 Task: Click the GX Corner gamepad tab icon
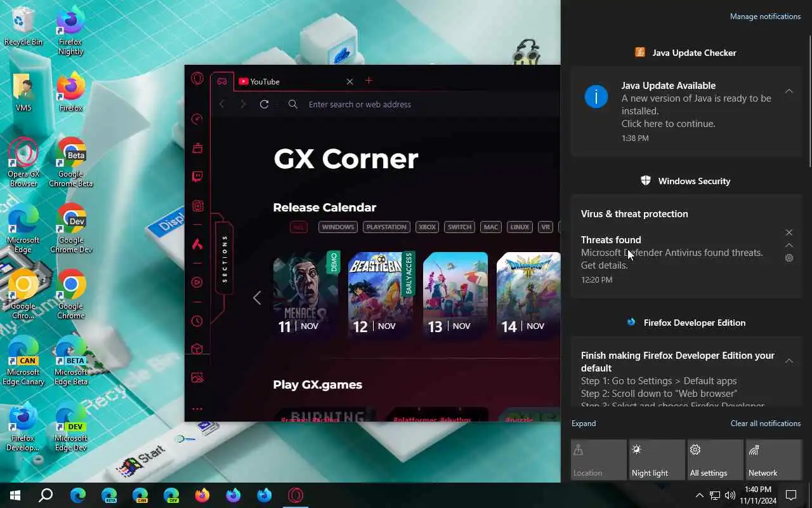point(222,81)
